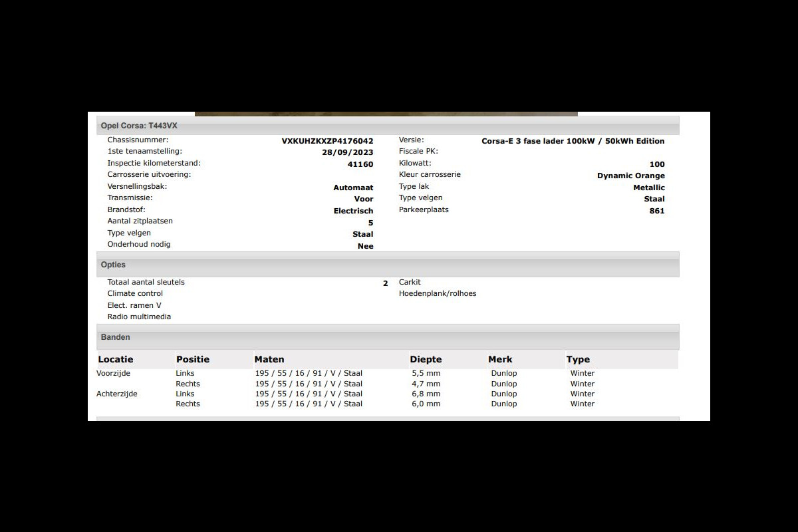
Task: Click the Corsa-E version description text
Action: (573, 141)
